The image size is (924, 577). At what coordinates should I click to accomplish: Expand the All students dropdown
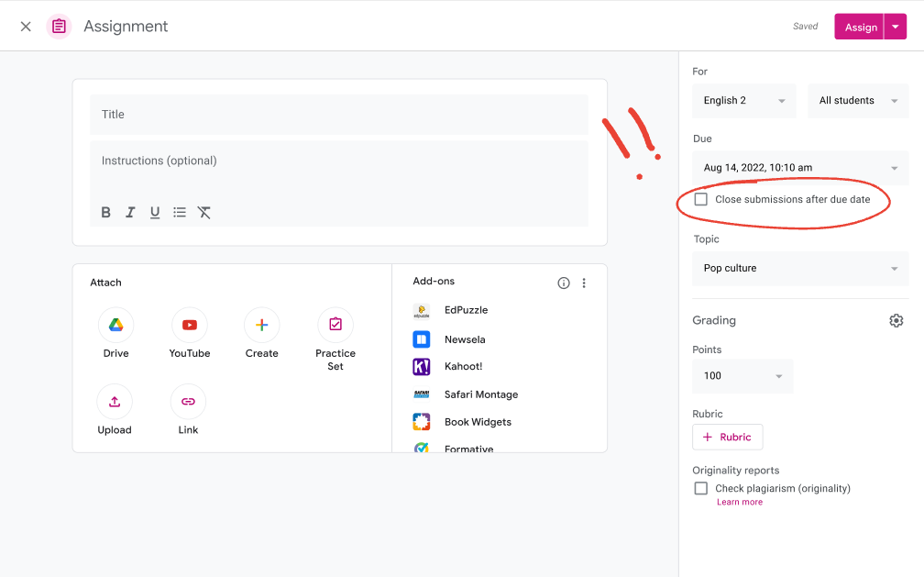point(858,100)
